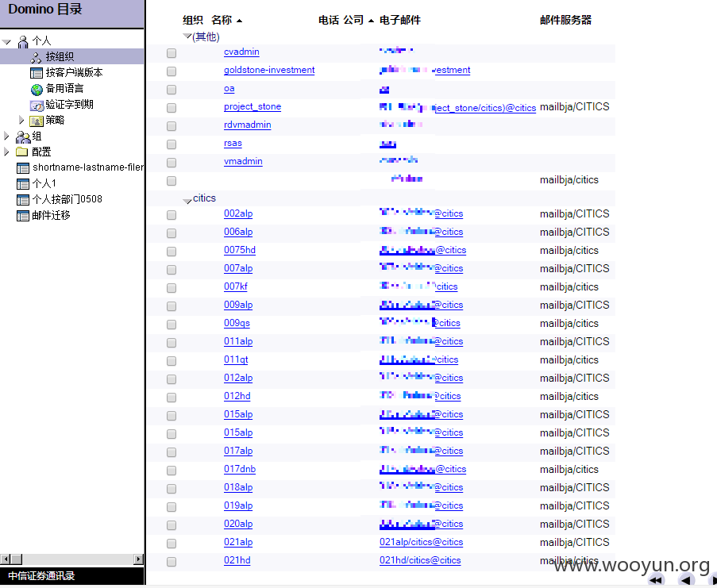Open the 009qs entry
This screenshot has height=588, width=717.
[x=237, y=323]
